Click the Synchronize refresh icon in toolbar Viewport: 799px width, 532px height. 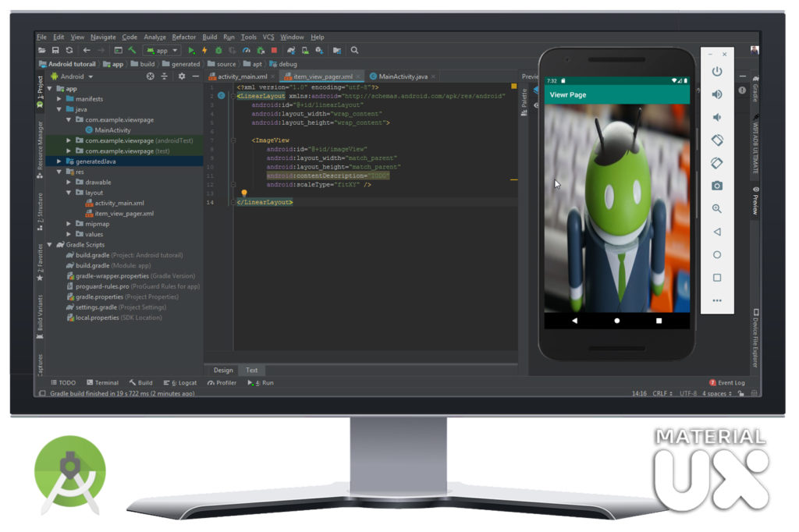click(x=69, y=51)
